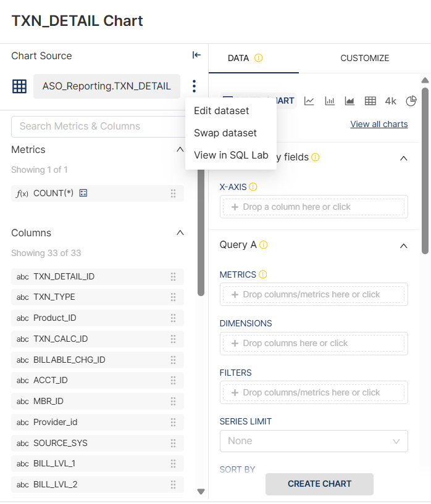Choose Edit dataset from the menu
Viewport: 431px width, 504px height.
(222, 111)
